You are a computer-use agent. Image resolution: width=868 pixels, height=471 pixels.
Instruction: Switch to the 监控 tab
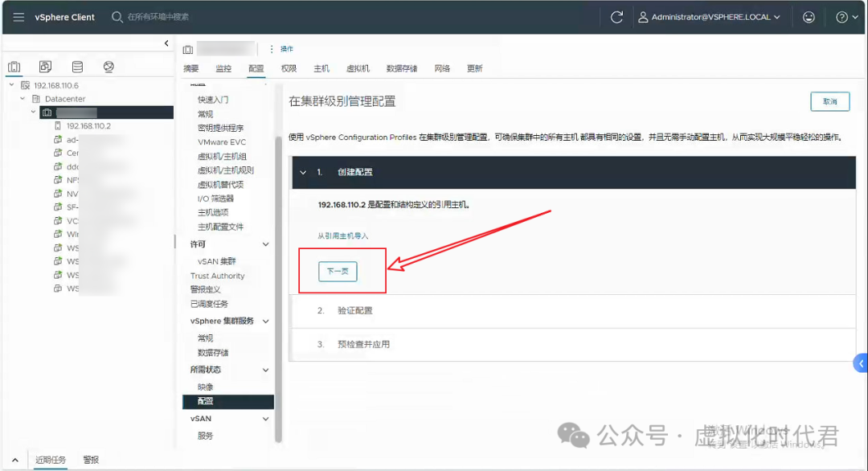[223, 68]
